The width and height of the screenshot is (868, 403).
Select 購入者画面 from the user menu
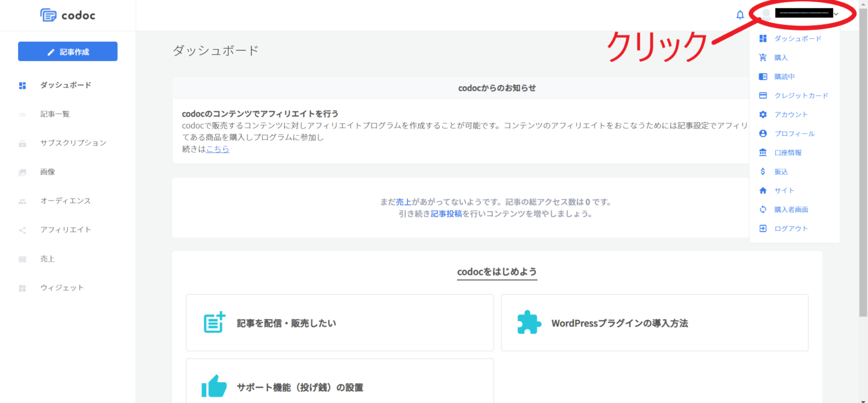(x=791, y=210)
